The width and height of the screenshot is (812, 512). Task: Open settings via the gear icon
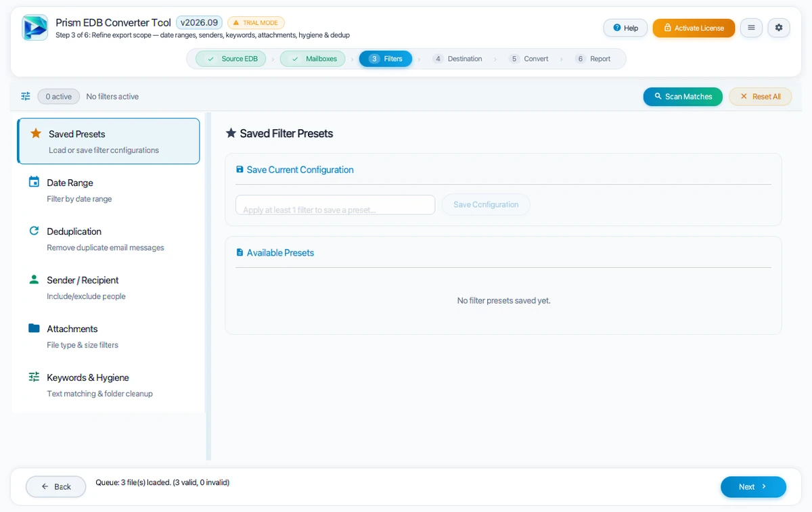pyautogui.click(x=779, y=28)
